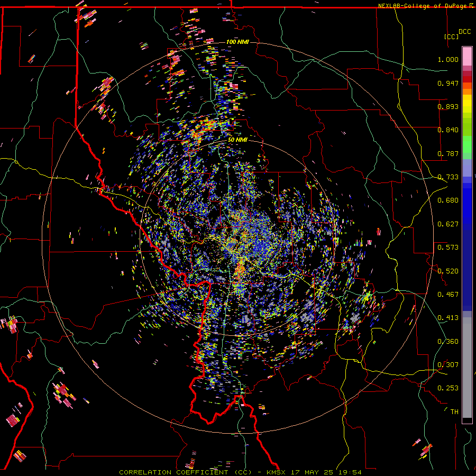
Task: Click the 0.840 scale value
Action: [x=448, y=130]
